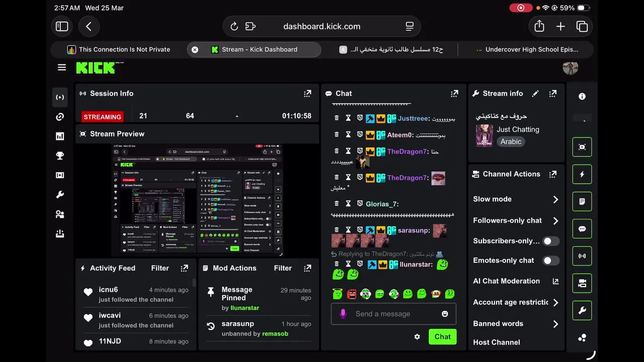Switch to the Arabic-titled browser tab
Screen dimensions: 644x362
[x=390, y=49]
